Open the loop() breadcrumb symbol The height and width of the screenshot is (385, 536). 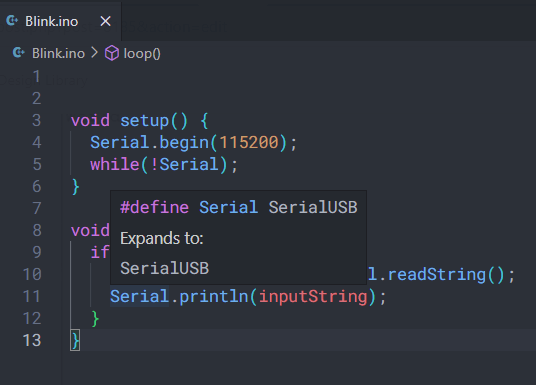pos(142,54)
